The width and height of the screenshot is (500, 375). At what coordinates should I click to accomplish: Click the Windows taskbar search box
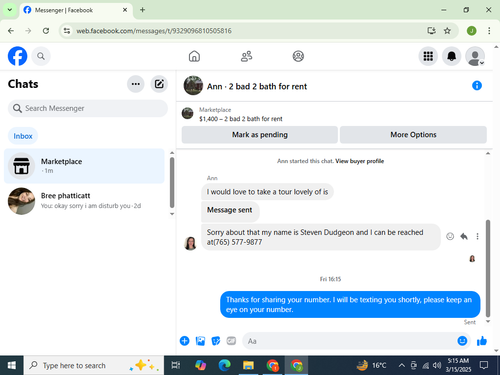click(94, 365)
